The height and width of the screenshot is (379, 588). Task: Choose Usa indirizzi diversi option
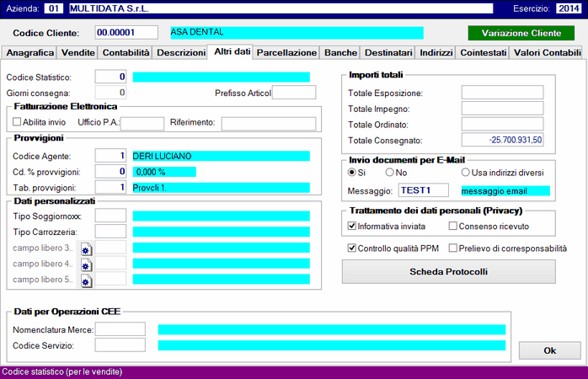(x=465, y=173)
